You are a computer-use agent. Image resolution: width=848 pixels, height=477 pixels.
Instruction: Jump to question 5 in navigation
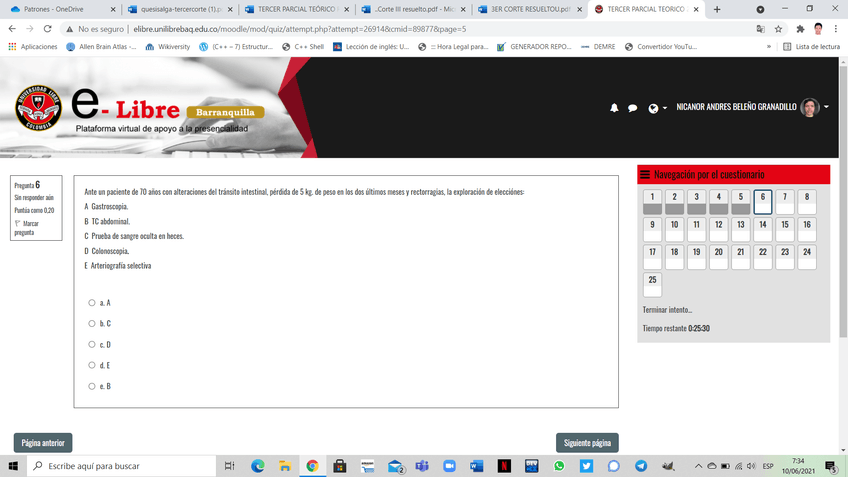[740, 202]
